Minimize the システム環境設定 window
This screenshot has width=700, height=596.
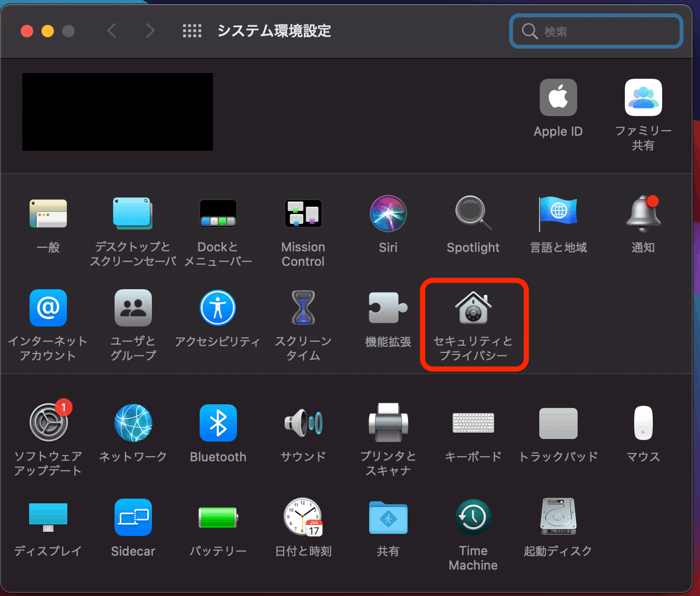48,31
